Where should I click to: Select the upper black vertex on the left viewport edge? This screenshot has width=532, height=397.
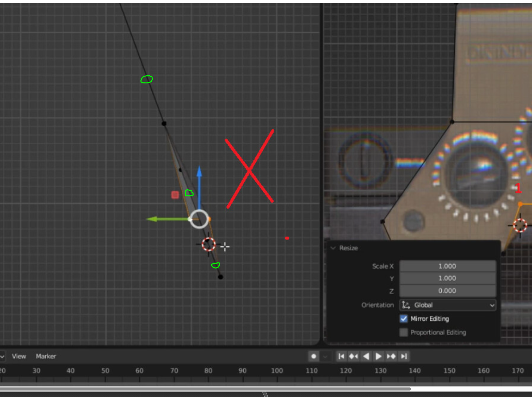(x=164, y=123)
